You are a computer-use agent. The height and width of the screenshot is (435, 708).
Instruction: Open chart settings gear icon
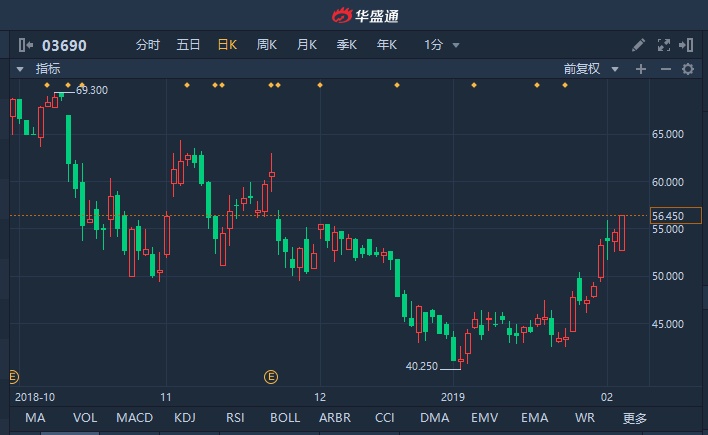(688, 69)
